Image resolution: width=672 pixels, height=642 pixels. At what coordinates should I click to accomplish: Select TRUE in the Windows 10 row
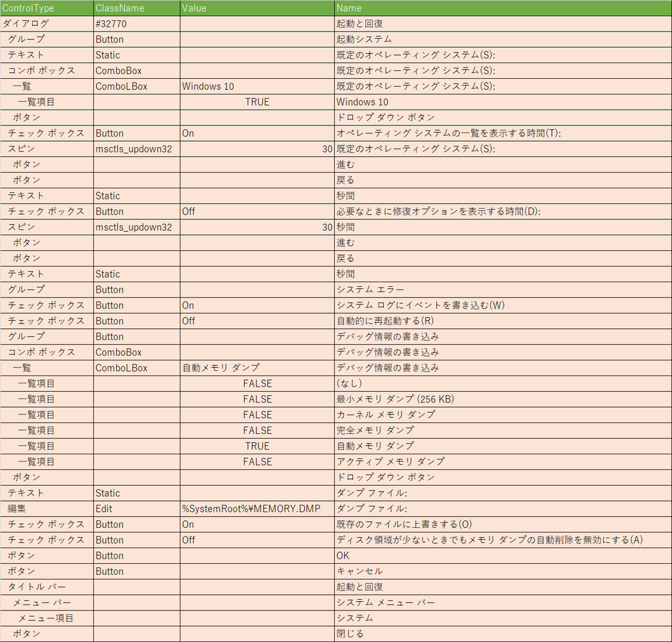tap(257, 102)
